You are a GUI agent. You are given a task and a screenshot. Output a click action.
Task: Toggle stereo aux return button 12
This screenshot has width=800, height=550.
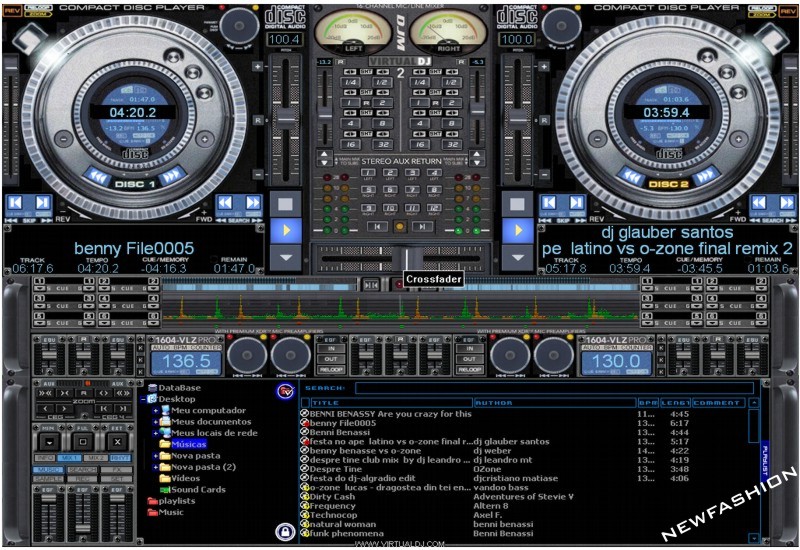[434, 207]
